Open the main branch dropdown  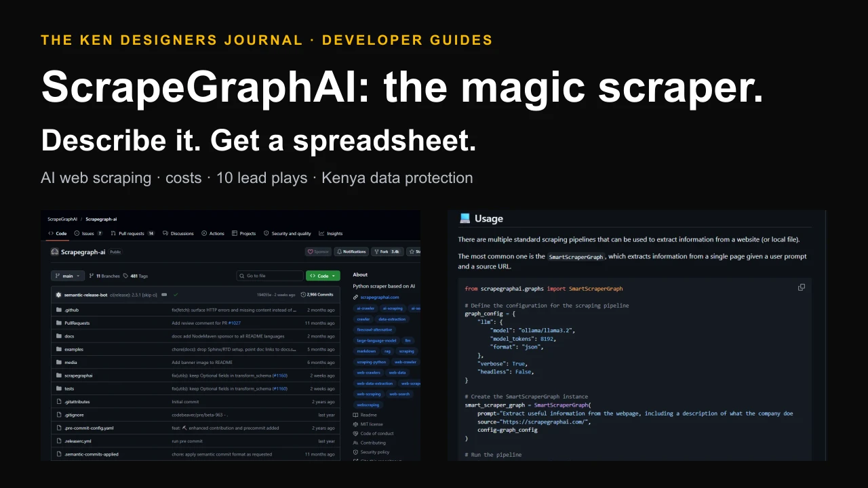point(68,276)
